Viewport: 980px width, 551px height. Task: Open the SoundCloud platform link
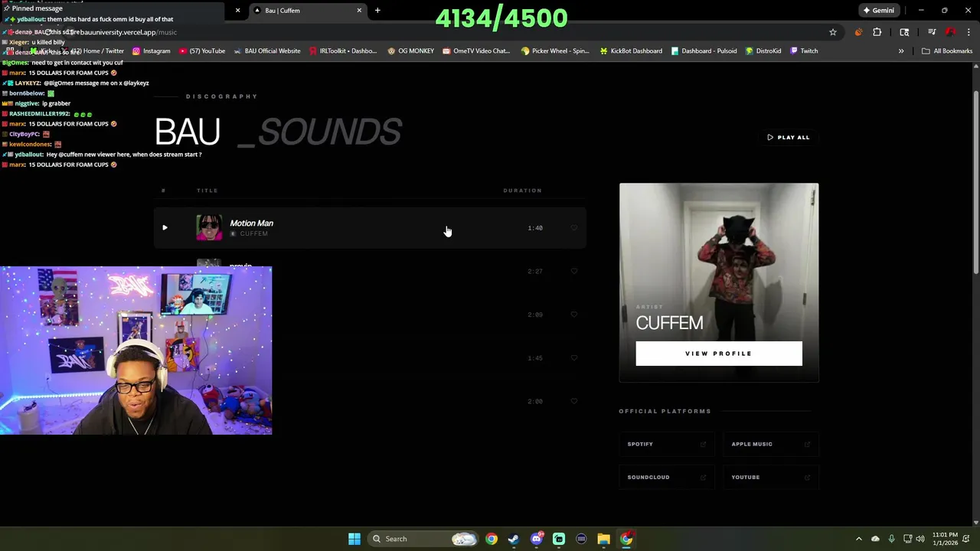(x=667, y=477)
